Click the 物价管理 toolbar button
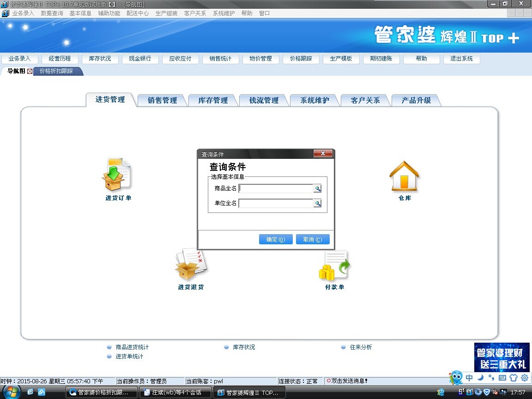 coord(260,59)
